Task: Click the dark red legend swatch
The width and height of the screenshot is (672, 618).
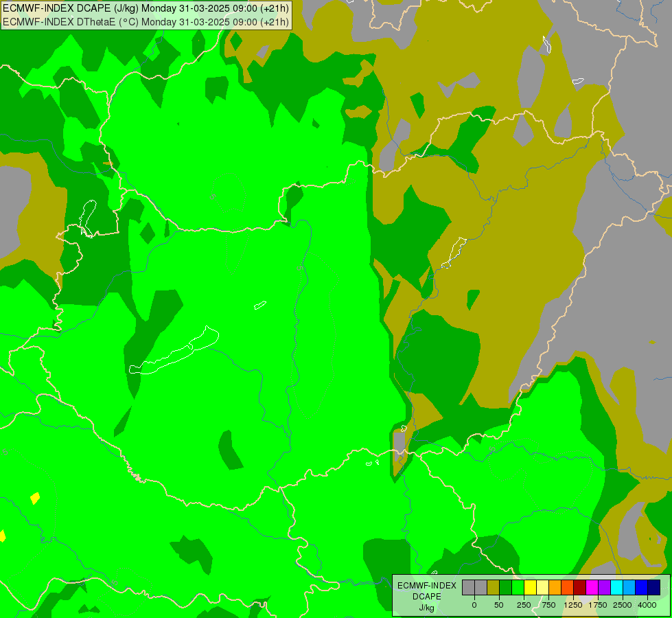Action: coord(580,588)
